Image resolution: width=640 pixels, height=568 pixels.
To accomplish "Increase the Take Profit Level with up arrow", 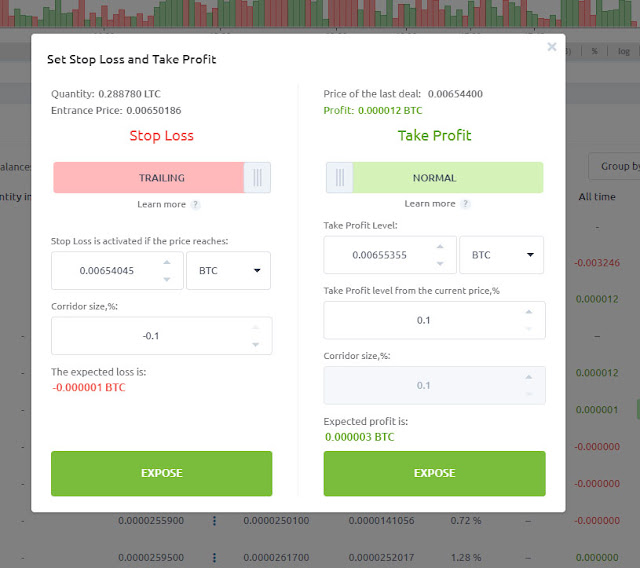I will 440,246.
